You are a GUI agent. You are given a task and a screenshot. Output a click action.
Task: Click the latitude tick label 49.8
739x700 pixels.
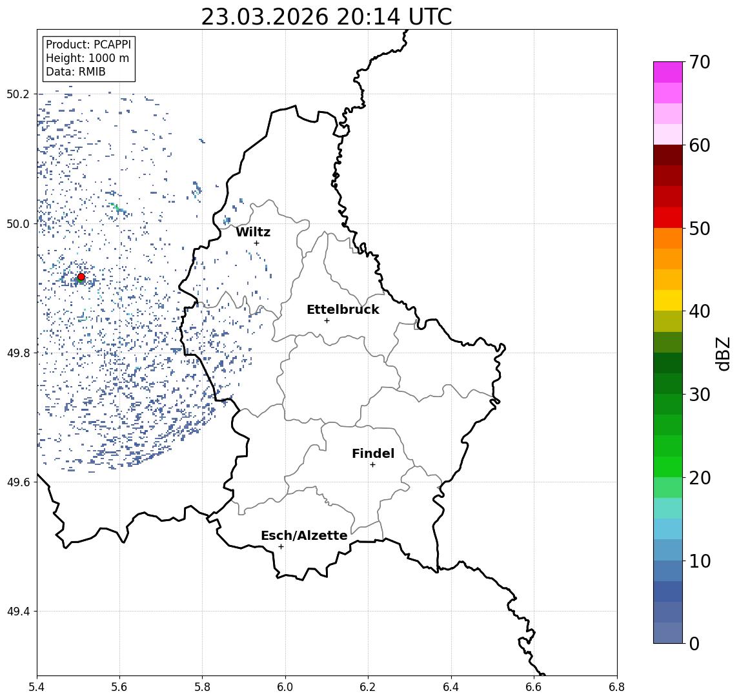tap(18, 353)
